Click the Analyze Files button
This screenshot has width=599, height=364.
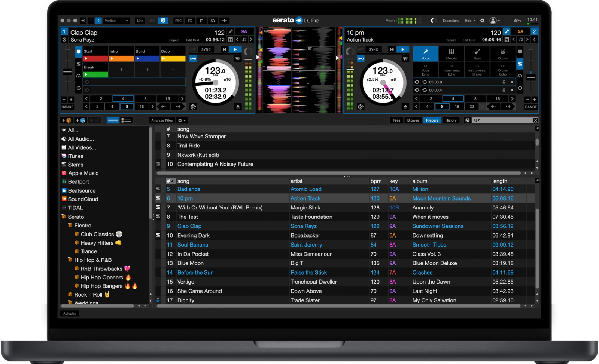tap(162, 120)
